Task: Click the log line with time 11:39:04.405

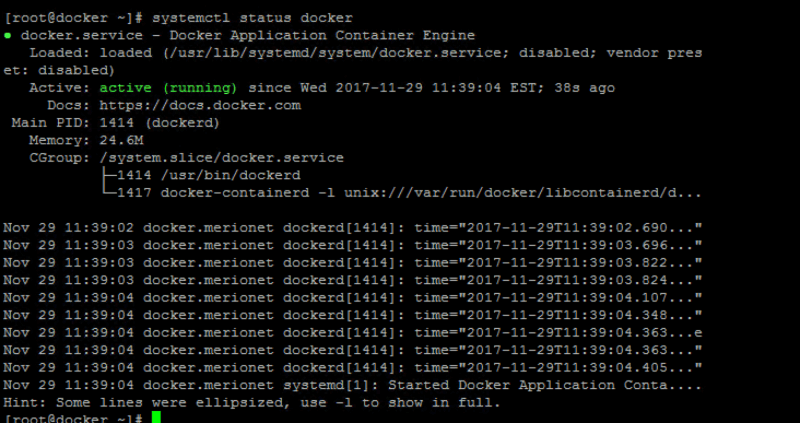Action: point(353,367)
